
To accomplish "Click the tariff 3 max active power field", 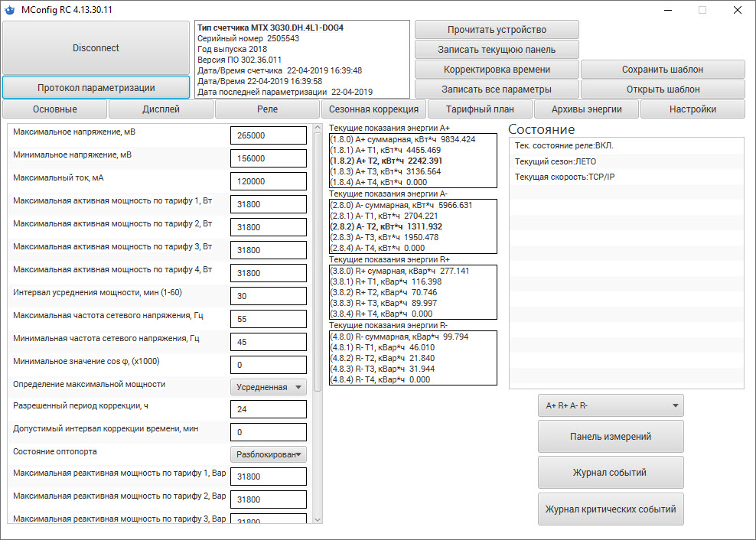I will click(269, 250).
